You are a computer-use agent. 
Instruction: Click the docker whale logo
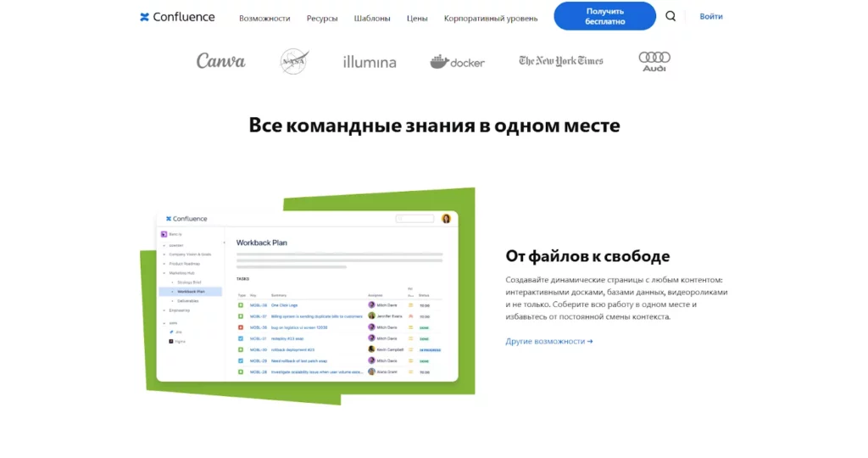click(457, 61)
